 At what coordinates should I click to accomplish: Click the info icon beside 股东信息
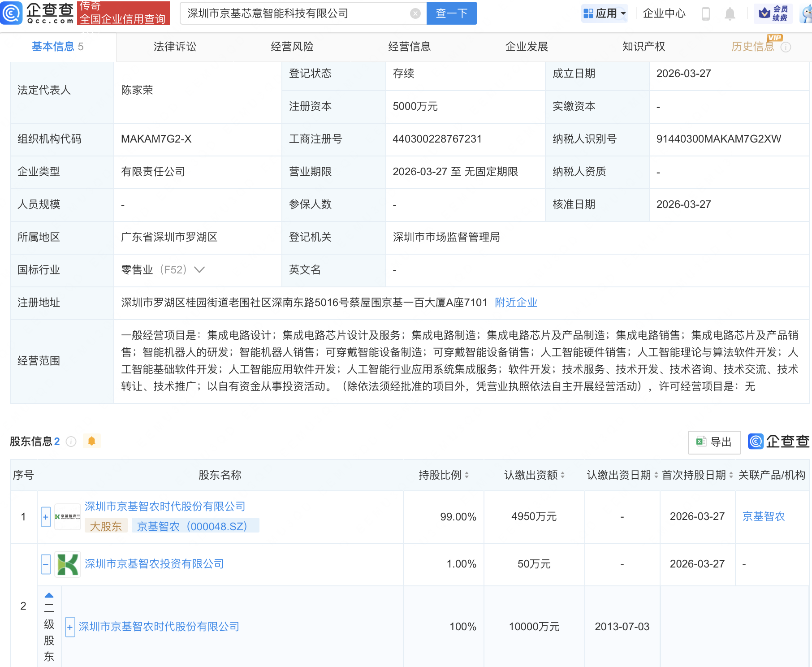(x=71, y=442)
